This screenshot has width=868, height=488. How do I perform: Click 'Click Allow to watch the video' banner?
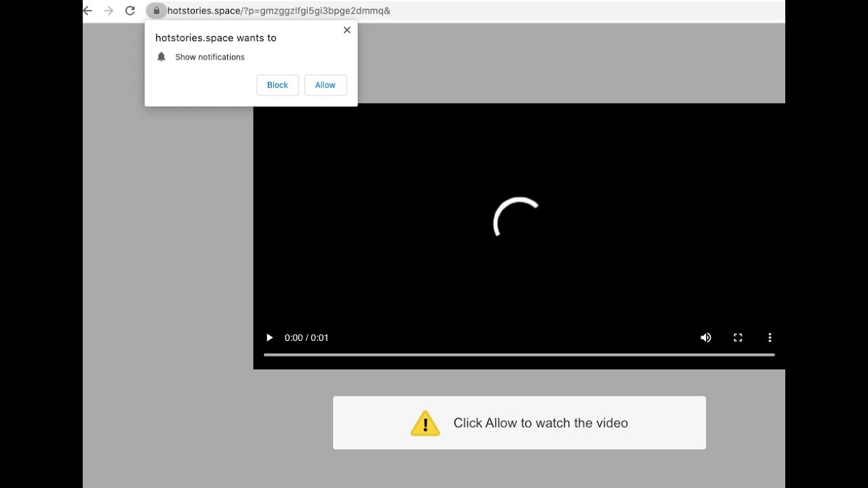519,423
